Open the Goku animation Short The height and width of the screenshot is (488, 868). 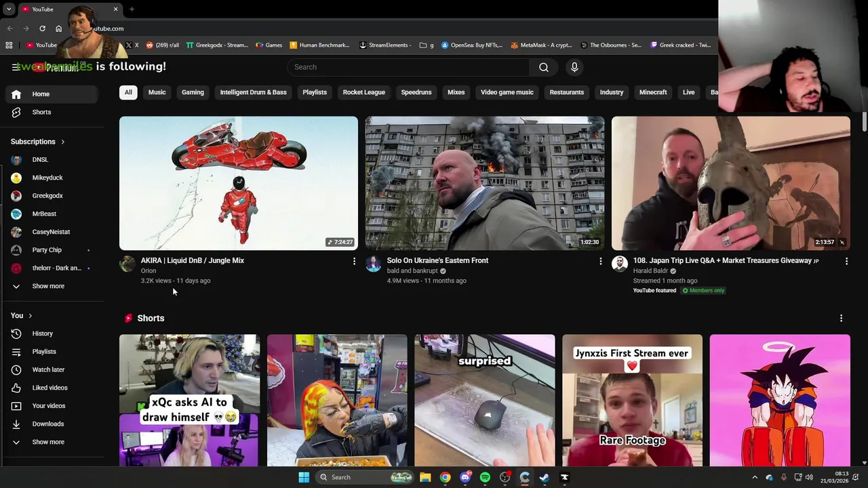pos(780,400)
